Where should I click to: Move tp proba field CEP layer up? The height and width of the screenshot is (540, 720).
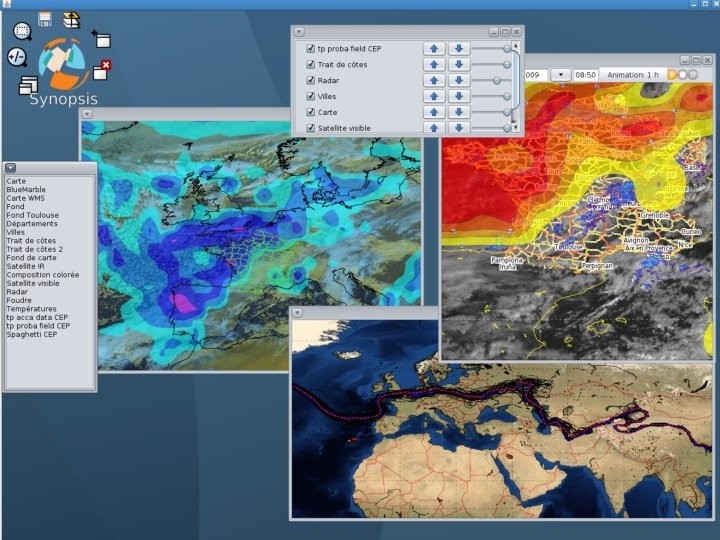[x=434, y=49]
